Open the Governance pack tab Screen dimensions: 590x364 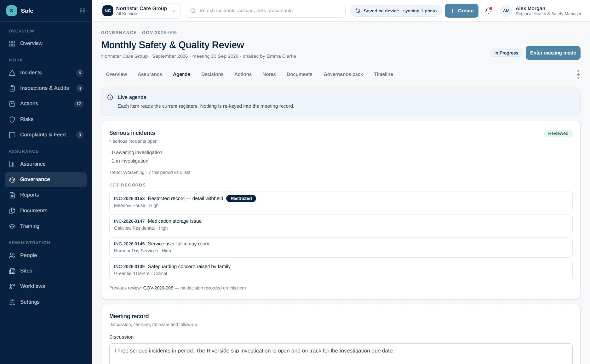click(343, 74)
